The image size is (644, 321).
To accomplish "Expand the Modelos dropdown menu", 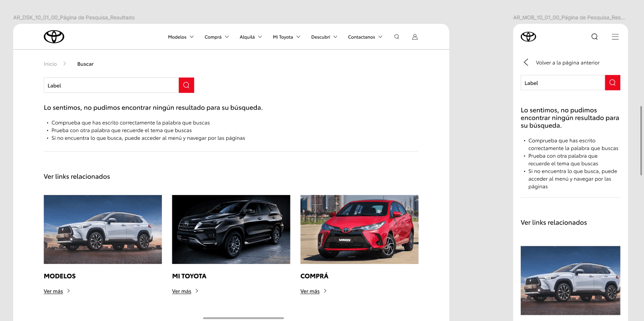I will pyautogui.click(x=181, y=37).
